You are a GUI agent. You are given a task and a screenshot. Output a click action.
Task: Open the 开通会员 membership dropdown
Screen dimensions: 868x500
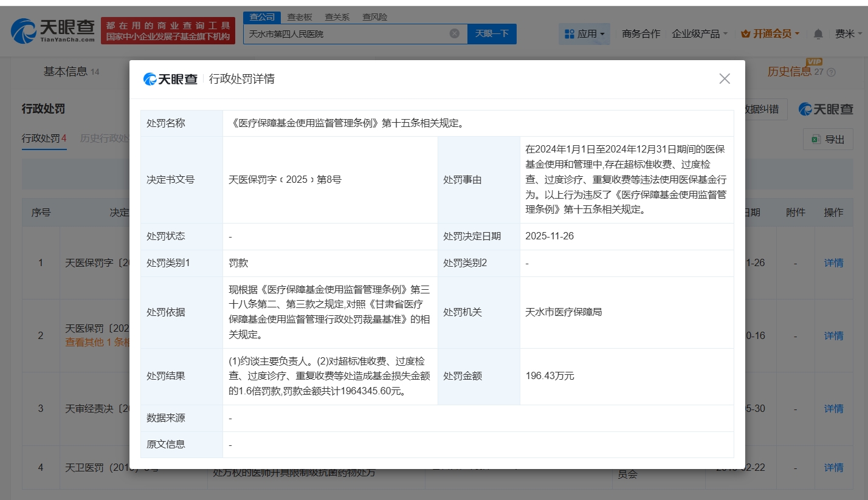coord(770,34)
